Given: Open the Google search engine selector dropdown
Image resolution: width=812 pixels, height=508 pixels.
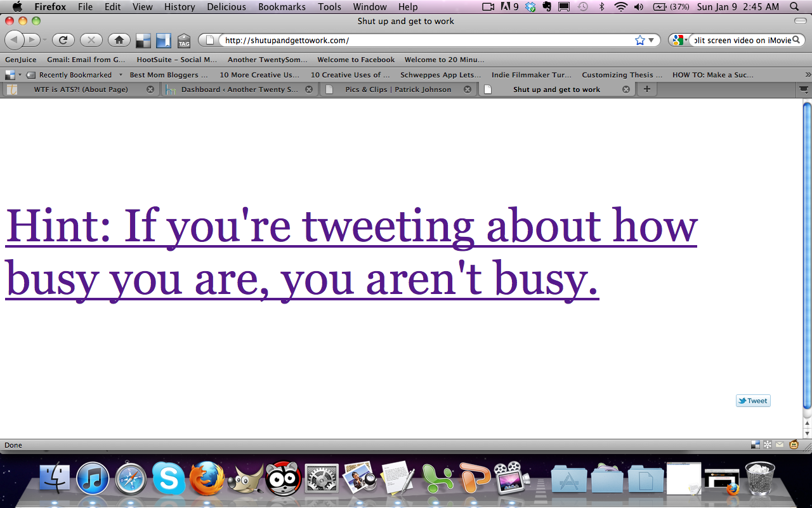Looking at the screenshot, I should (x=679, y=40).
